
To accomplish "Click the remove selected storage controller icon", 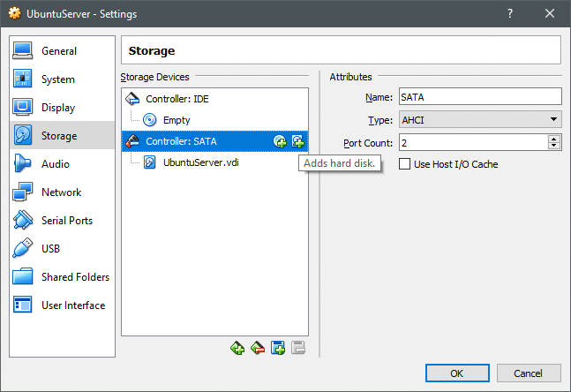I will coord(258,348).
